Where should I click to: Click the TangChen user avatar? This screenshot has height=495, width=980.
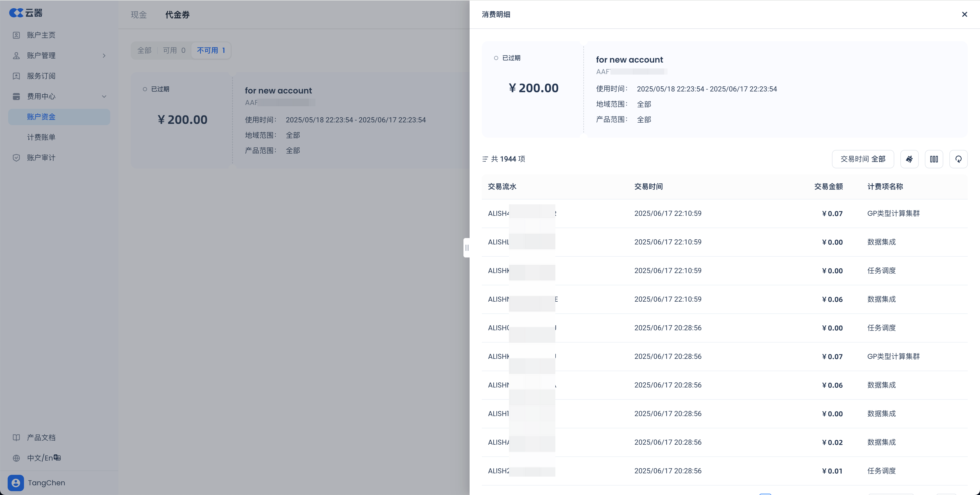pyautogui.click(x=16, y=483)
